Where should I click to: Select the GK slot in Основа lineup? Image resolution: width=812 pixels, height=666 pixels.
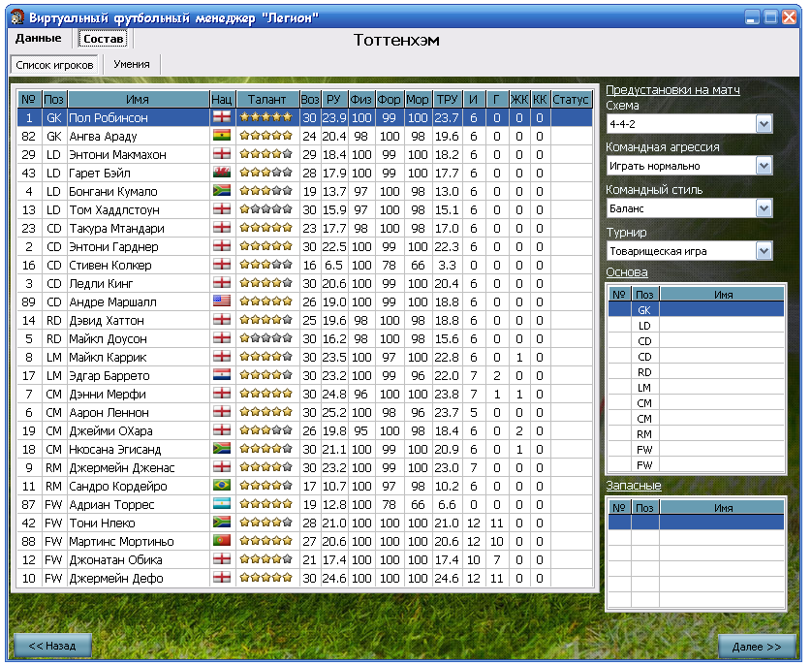point(696,310)
